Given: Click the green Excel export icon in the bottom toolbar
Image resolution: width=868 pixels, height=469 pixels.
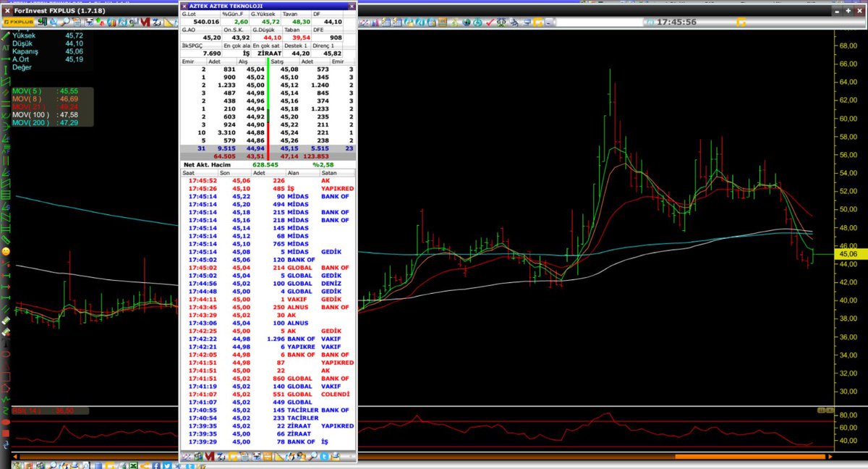Looking at the screenshot, I should point(134,465).
